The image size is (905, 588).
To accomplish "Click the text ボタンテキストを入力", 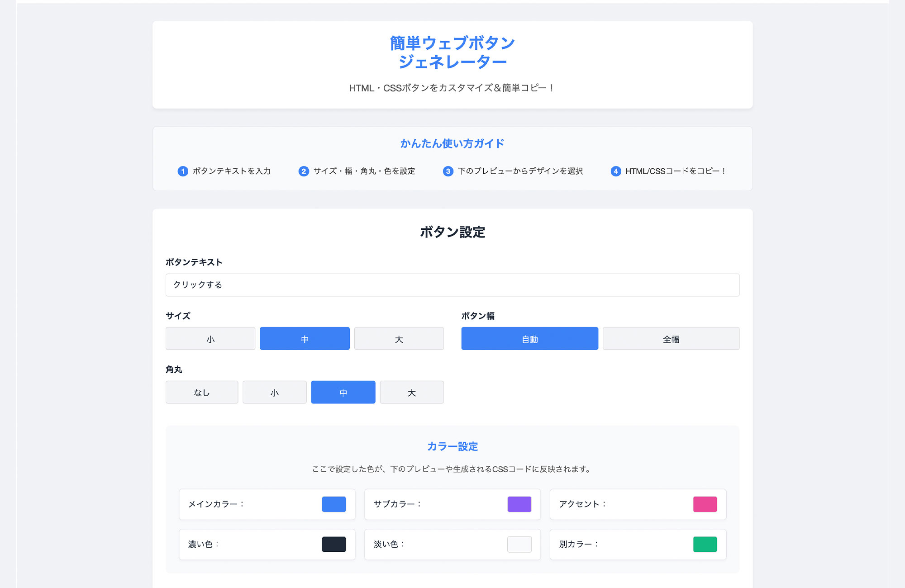I will pyautogui.click(x=232, y=171).
